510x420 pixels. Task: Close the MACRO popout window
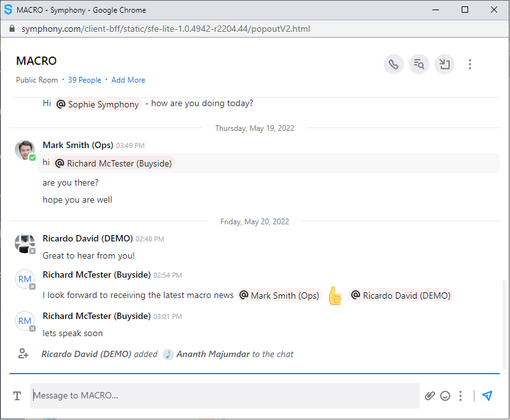pyautogui.click(x=493, y=10)
